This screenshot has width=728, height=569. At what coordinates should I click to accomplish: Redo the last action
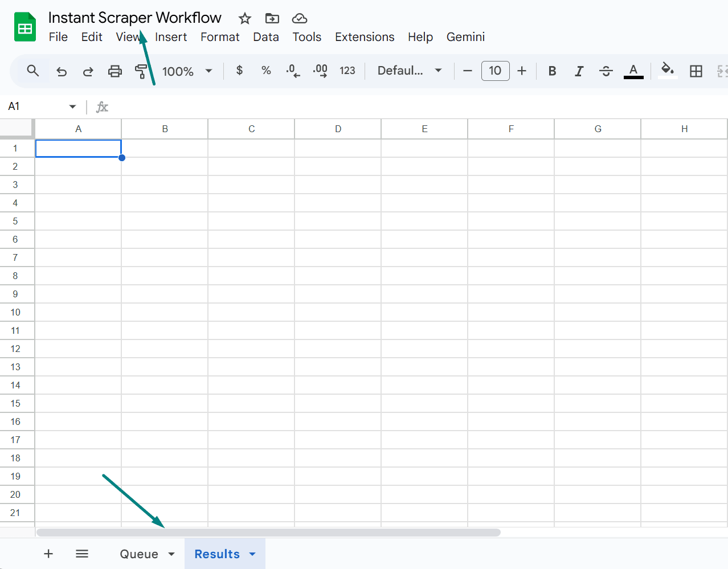coord(88,71)
